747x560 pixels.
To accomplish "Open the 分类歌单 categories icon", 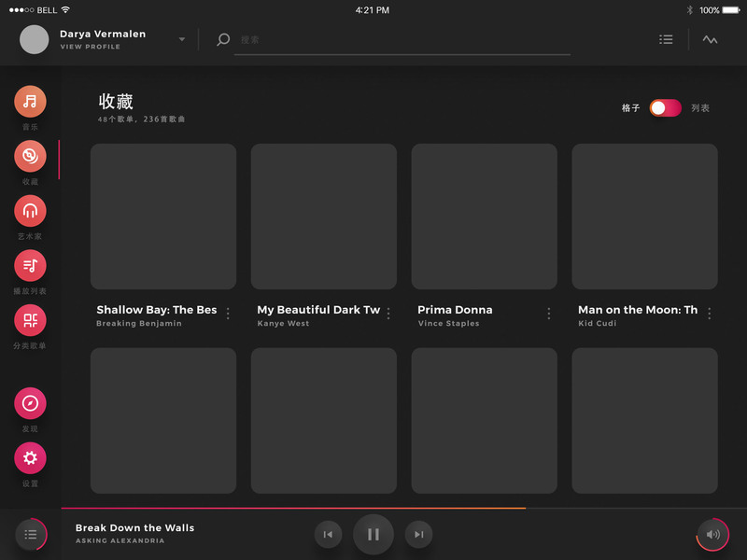I will tap(30, 320).
